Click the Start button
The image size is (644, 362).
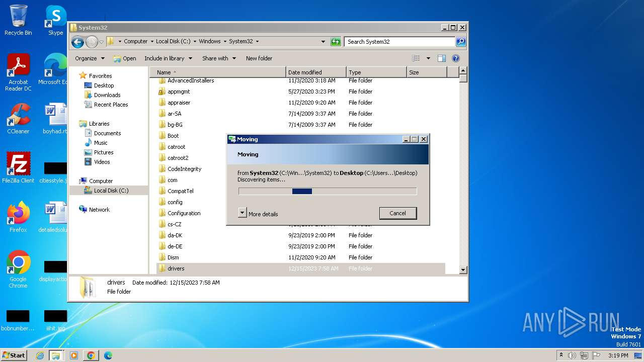click(x=14, y=355)
